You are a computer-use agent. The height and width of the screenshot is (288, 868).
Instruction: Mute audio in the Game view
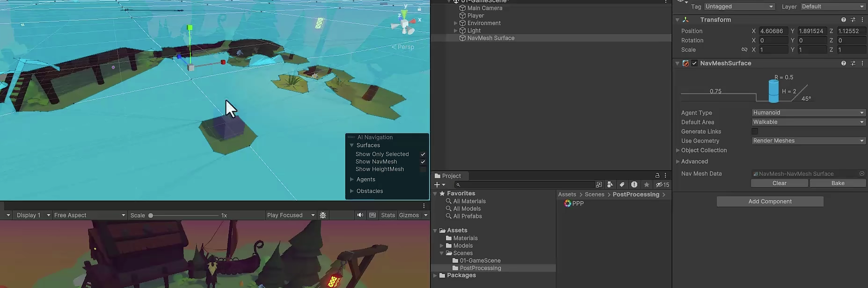pyautogui.click(x=360, y=215)
